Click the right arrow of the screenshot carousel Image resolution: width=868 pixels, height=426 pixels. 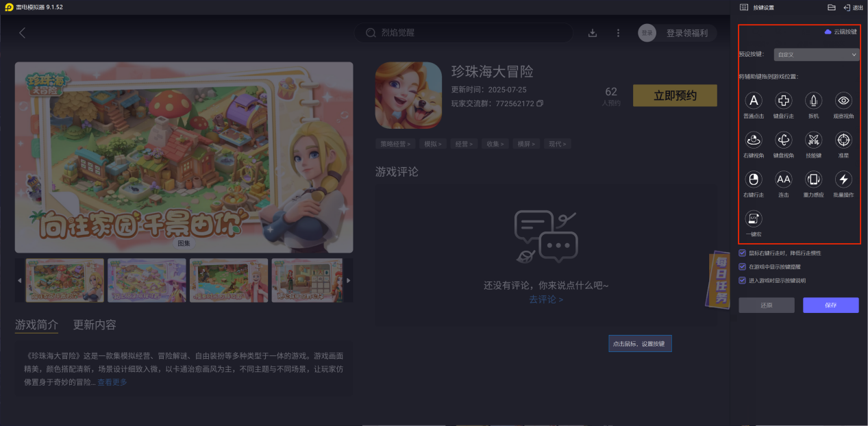click(348, 280)
